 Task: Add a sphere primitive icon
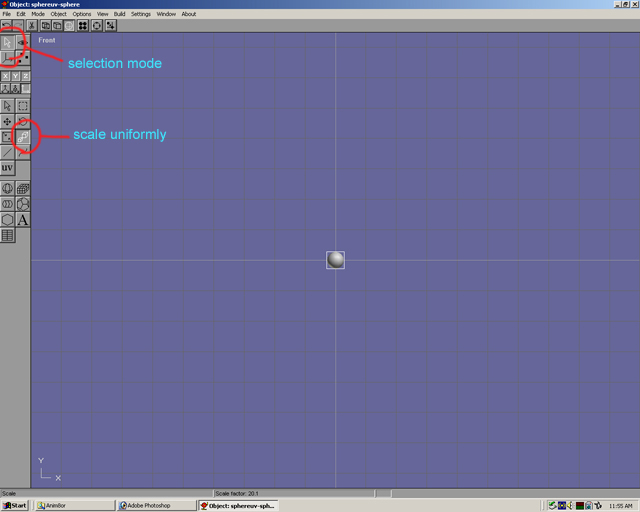click(x=7, y=188)
